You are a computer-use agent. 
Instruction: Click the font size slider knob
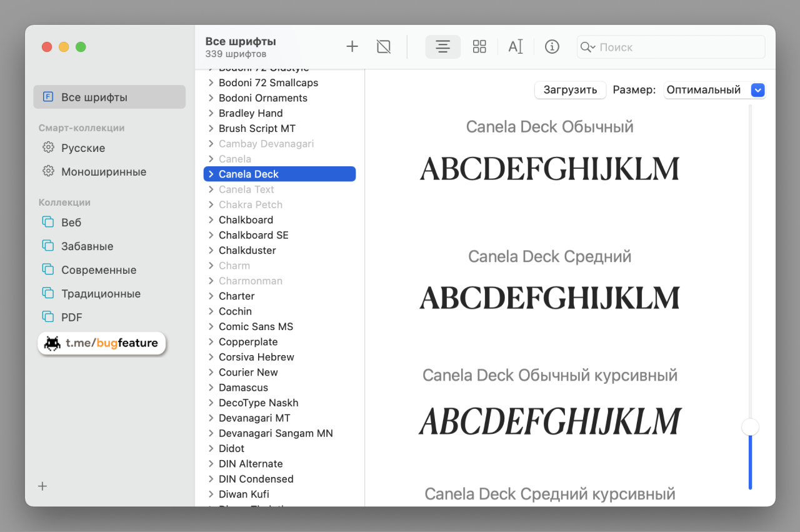pyautogui.click(x=750, y=427)
